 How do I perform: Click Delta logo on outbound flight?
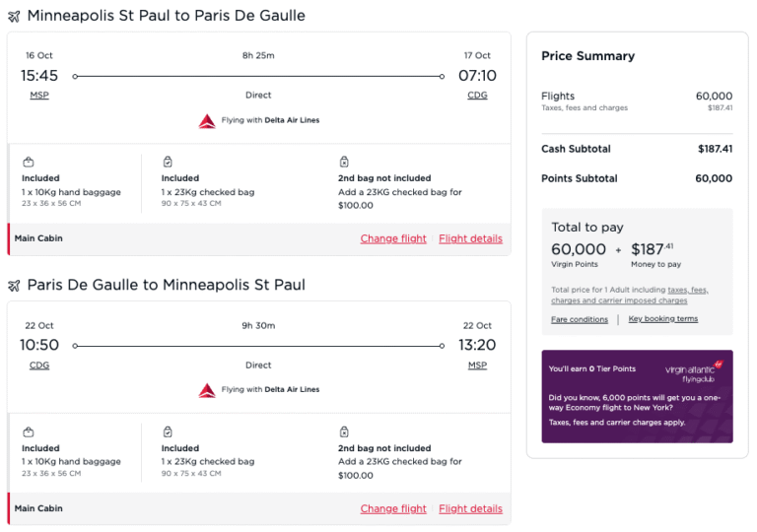207,121
